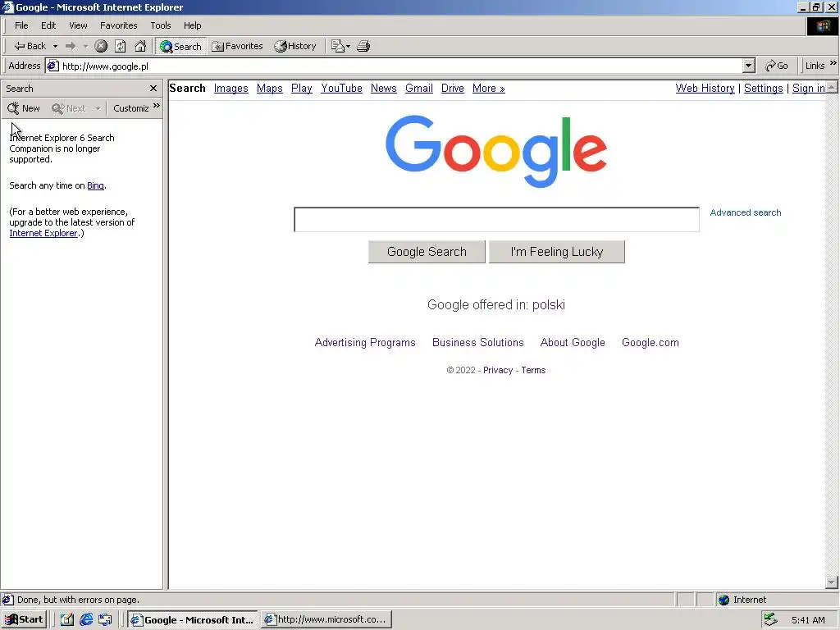Go to Google.com link
This screenshot has width=840, height=630.
tap(651, 342)
